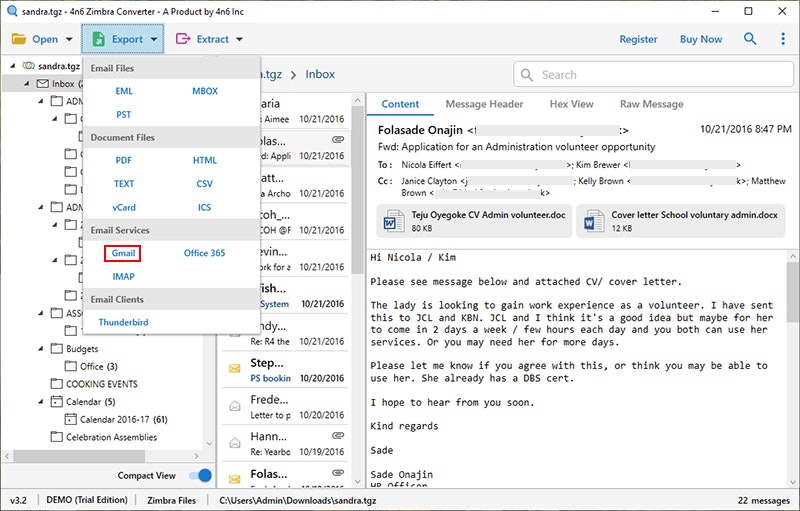Open Cover letter School voluntary admin.docx attachment
The height and width of the screenshot is (511, 800).
(680, 221)
